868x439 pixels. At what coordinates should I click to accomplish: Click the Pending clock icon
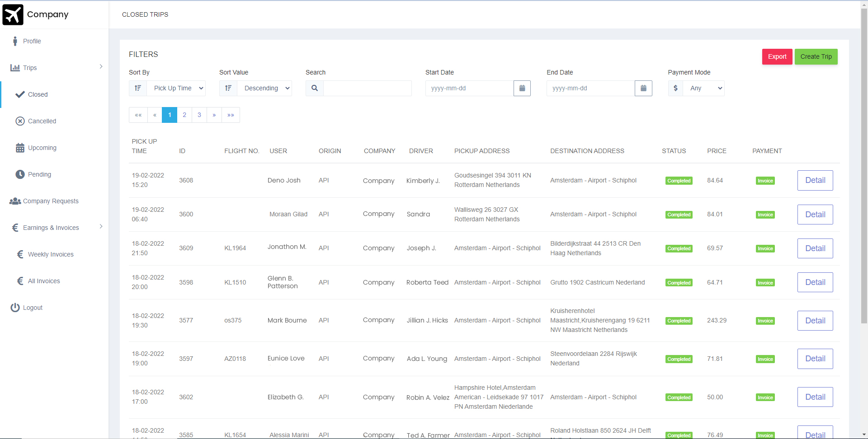20,174
